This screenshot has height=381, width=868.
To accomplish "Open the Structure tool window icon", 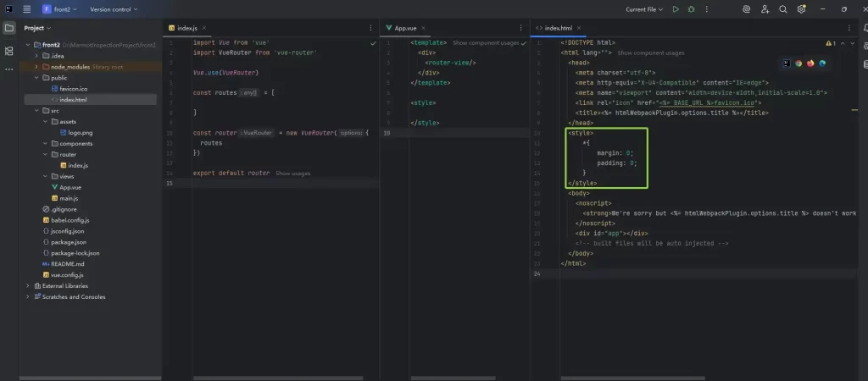I will pos(8,51).
